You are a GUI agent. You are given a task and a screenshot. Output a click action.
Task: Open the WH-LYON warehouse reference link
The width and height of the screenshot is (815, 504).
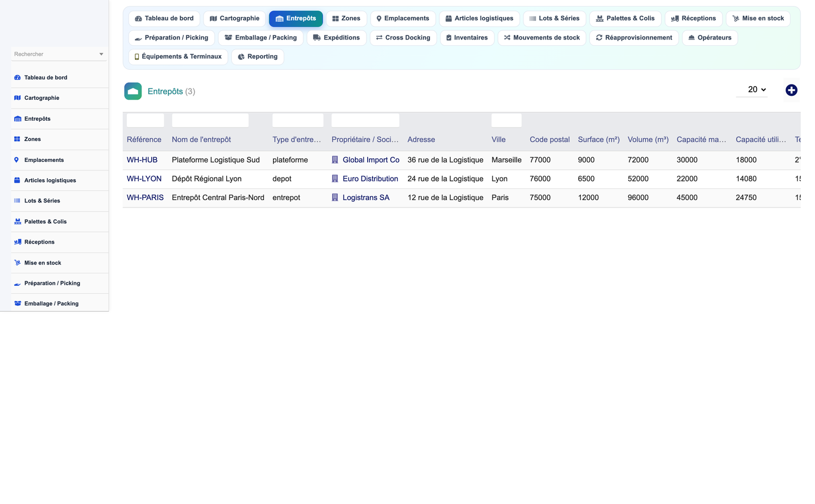coord(144,179)
